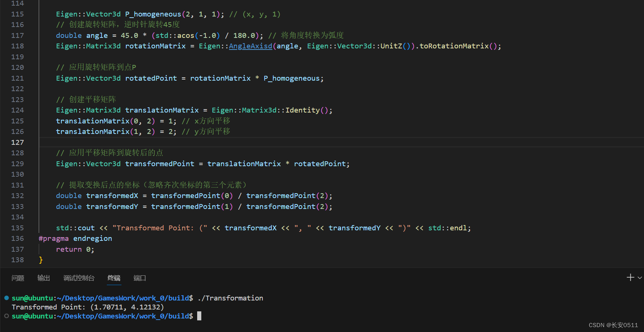644x332 pixels.
Task: Select the 终端 tab
Action: pos(114,278)
